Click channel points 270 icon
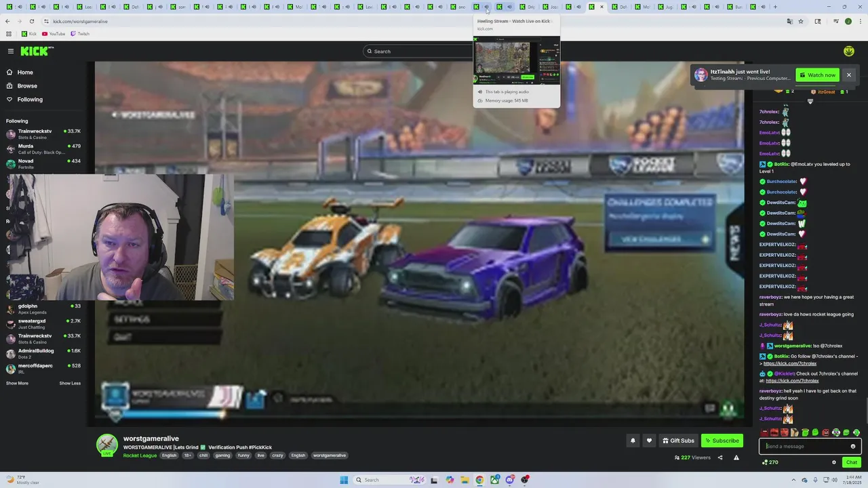This screenshot has width=868, height=488. coord(770,462)
